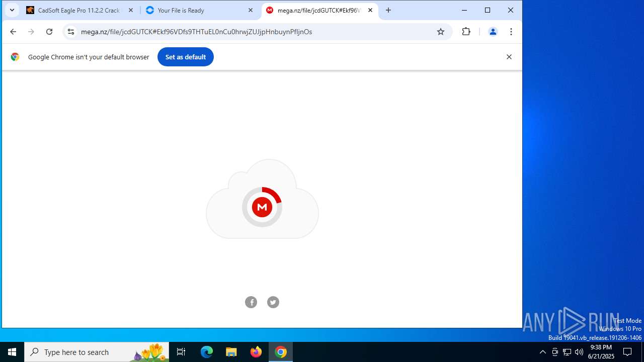644x362 pixels.
Task: Close the Chrome window
Action: (511, 10)
